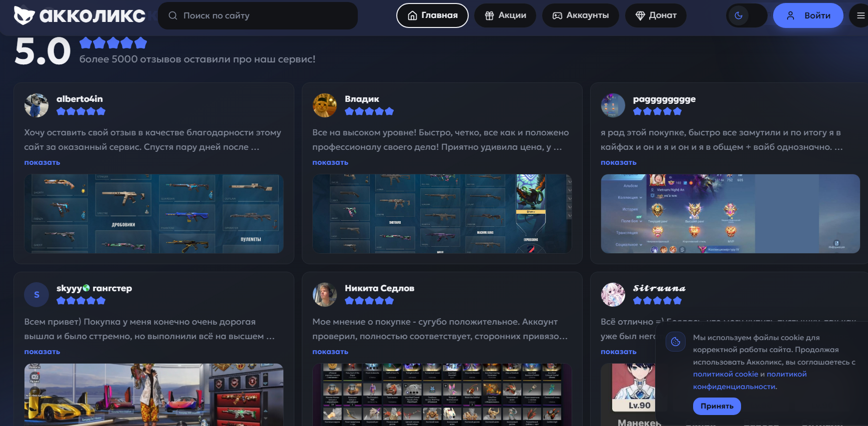Click alberto4in's avatar picture
868x426 pixels.
pyautogui.click(x=36, y=105)
